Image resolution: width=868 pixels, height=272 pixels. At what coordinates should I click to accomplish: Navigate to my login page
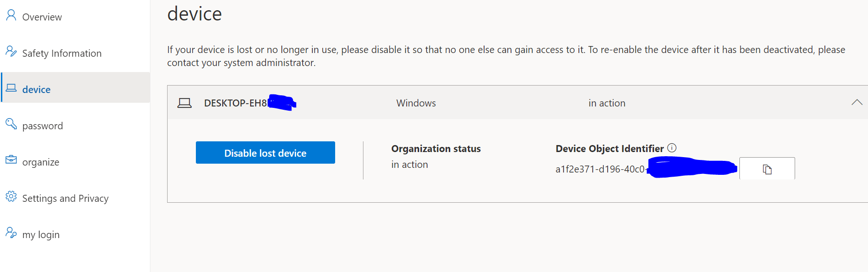click(x=41, y=235)
